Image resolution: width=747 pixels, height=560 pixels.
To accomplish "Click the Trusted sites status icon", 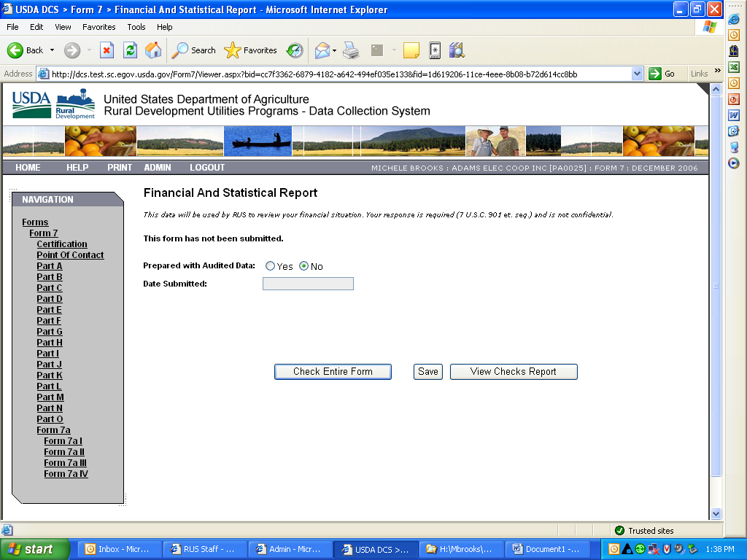I will point(620,531).
